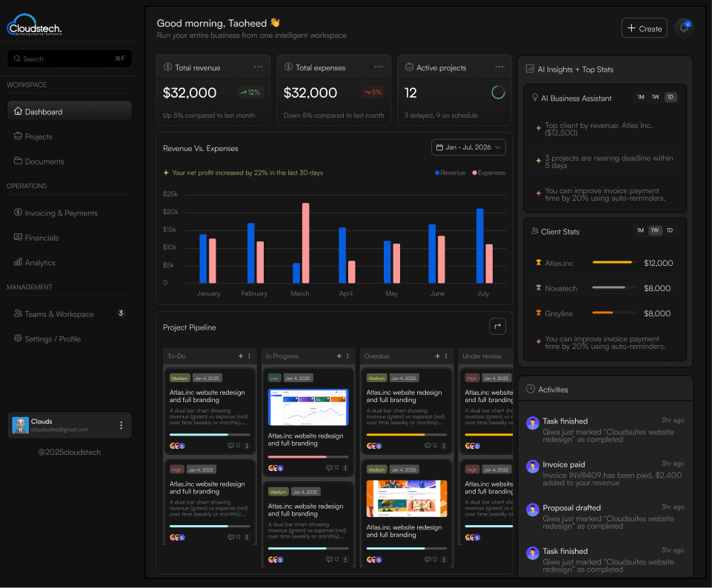Image resolution: width=712 pixels, height=588 pixels.
Task: Select 1D range in Client Stats
Action: (x=670, y=230)
